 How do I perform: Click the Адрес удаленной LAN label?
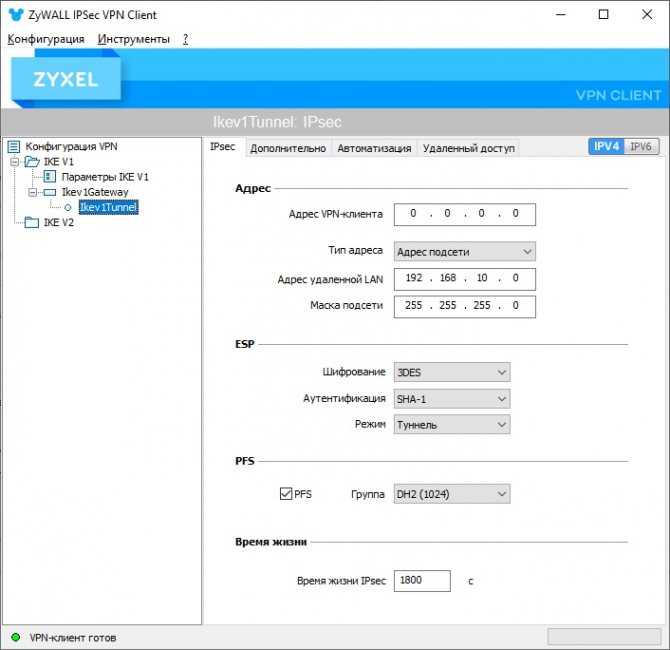330,279
